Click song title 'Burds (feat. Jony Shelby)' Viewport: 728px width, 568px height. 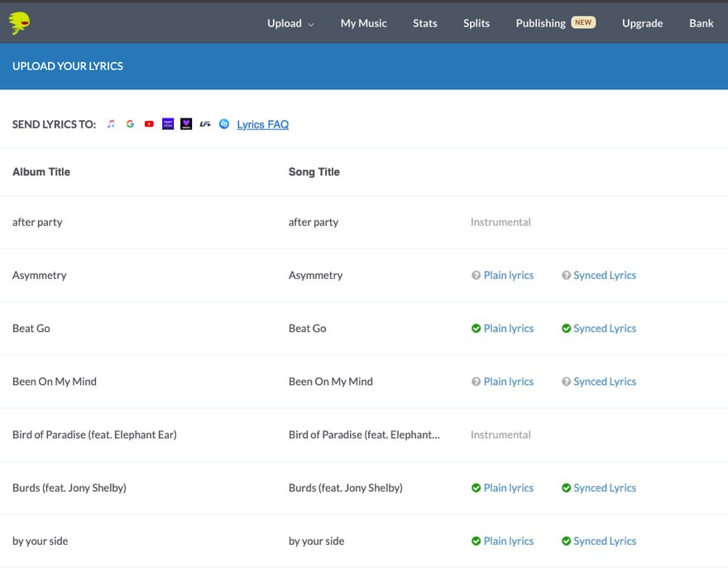click(346, 488)
